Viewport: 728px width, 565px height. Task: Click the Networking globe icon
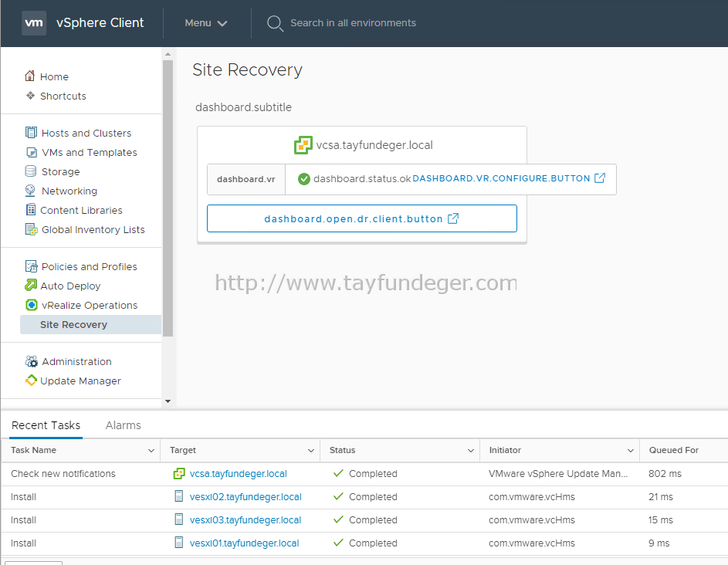tap(30, 191)
